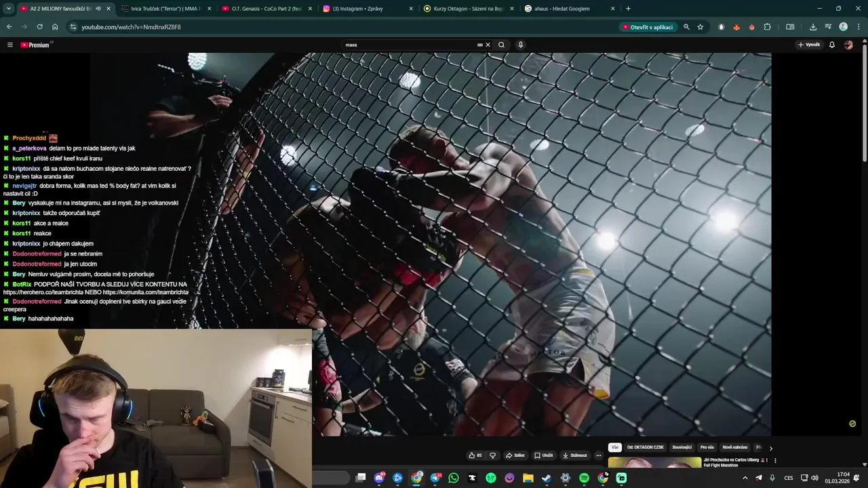The height and width of the screenshot is (488, 868).
Task: Switch to Ivica Trušček MMA browser tab
Action: [163, 9]
